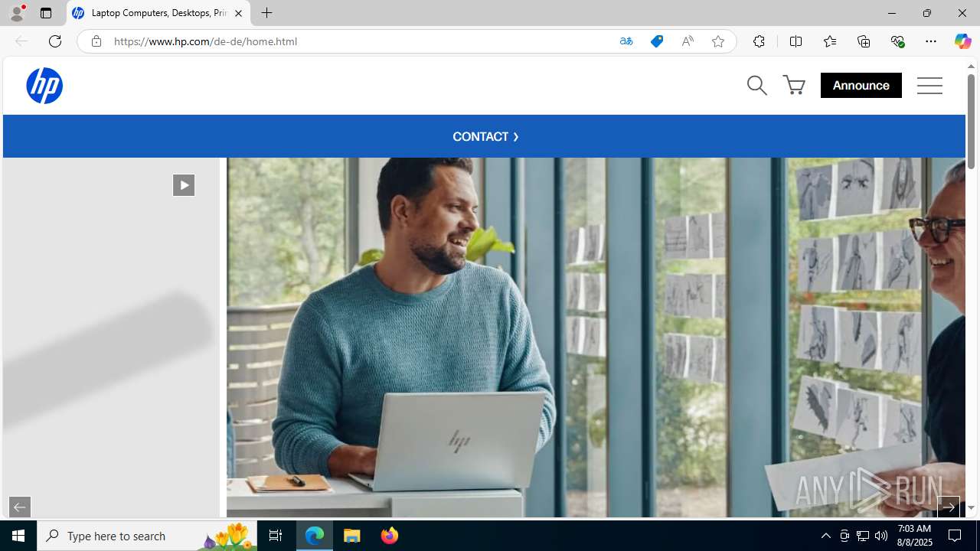The image size is (980, 551).
Task: Open a new browser tab
Action: [266, 13]
